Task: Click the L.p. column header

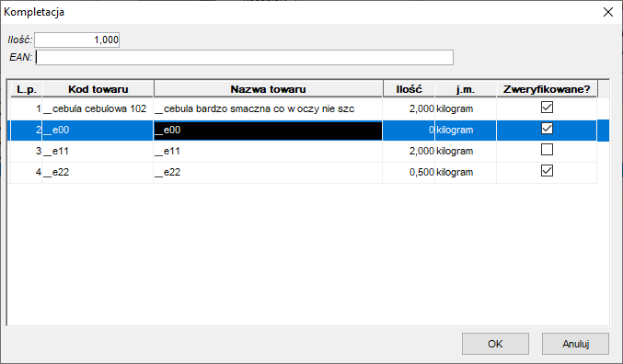Action: 26,89
